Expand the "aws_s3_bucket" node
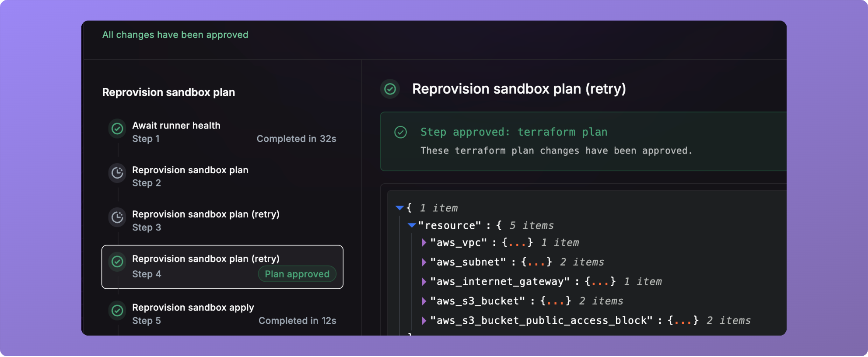The image size is (868, 357). 423,301
